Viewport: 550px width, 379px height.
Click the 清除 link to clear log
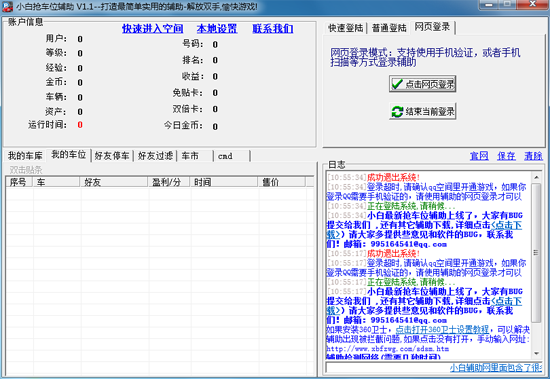tap(533, 156)
